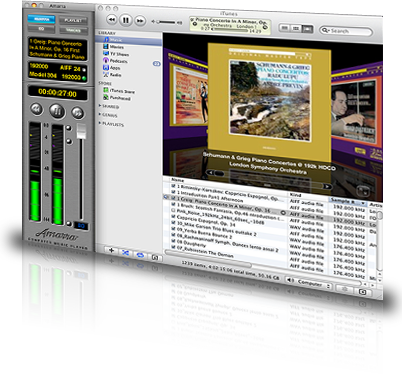
Task: Select the Radio item in iTunes library
Action: [x=115, y=75]
